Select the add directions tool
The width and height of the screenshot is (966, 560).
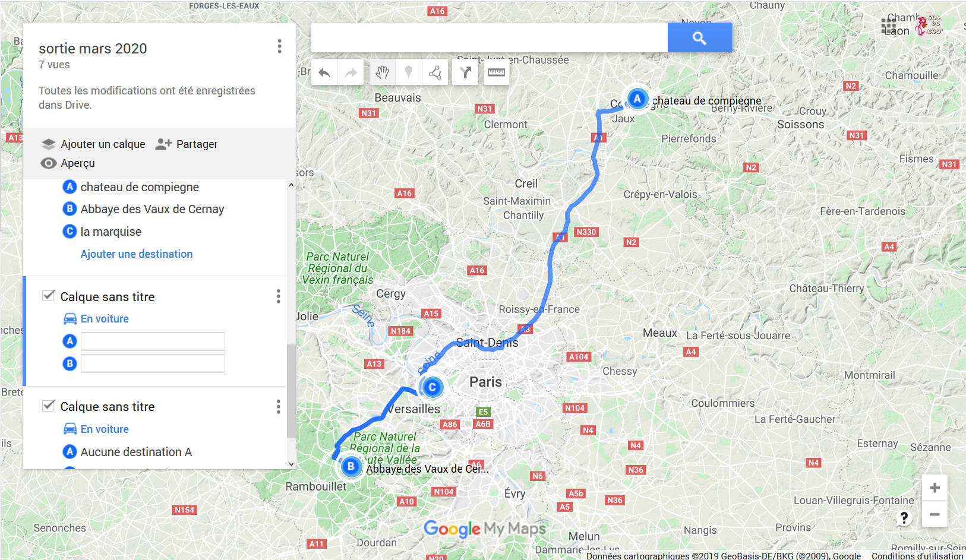click(465, 72)
